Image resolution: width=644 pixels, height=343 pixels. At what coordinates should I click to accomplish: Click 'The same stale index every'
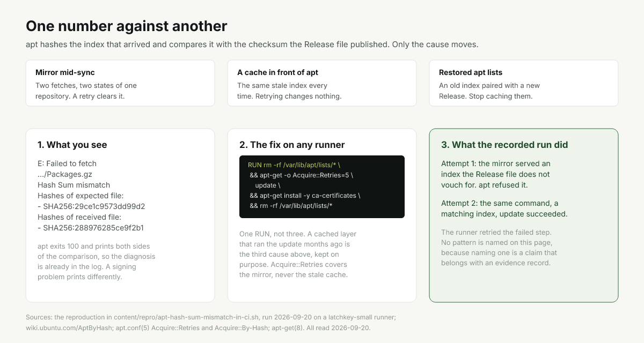click(x=282, y=86)
